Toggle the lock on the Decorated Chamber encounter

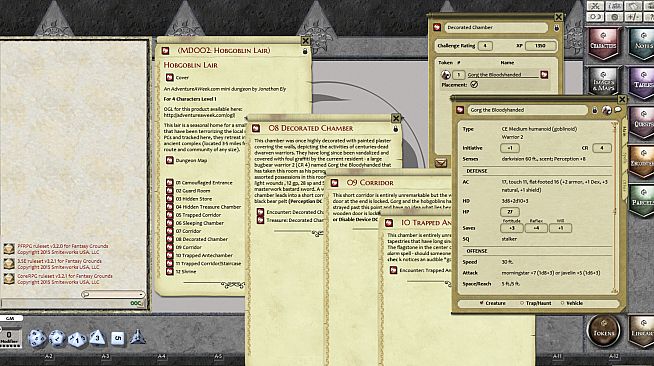point(556,28)
